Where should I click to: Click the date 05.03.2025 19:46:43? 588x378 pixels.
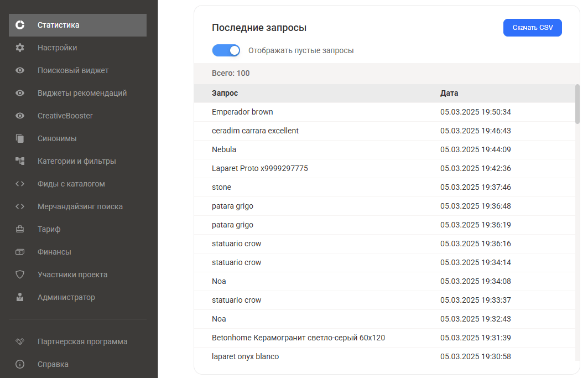click(476, 131)
